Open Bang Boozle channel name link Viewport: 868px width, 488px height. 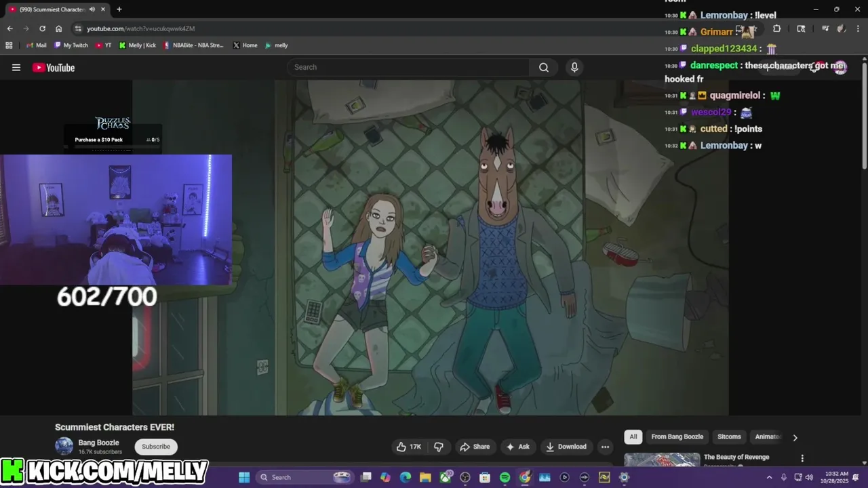pyautogui.click(x=98, y=443)
